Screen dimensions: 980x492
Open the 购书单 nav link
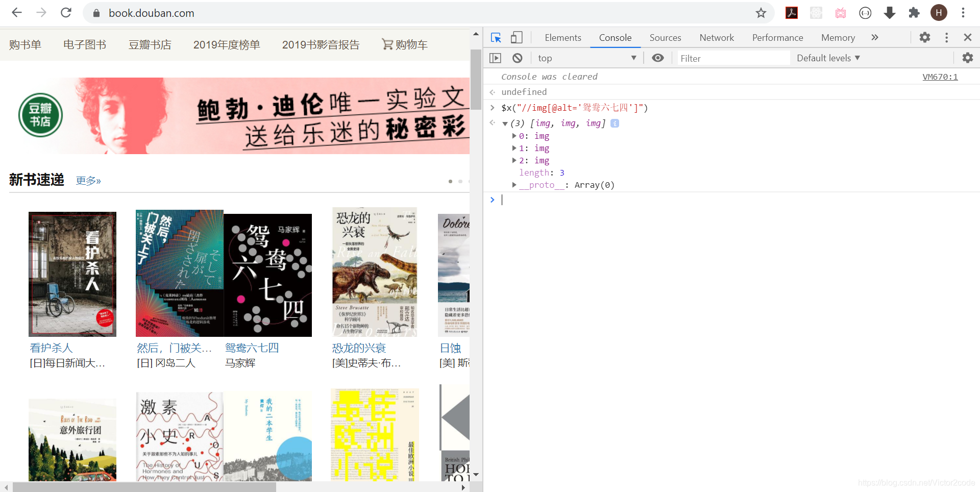[x=25, y=45]
